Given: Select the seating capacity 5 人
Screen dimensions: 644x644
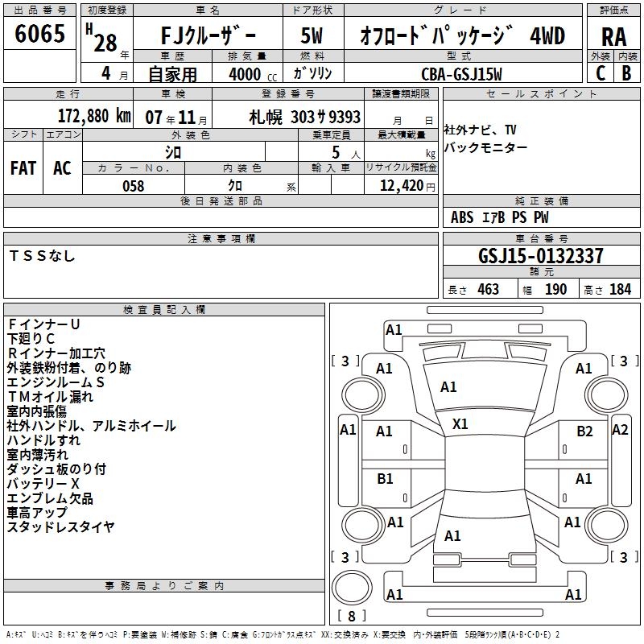Looking at the screenshot, I should [x=346, y=153].
